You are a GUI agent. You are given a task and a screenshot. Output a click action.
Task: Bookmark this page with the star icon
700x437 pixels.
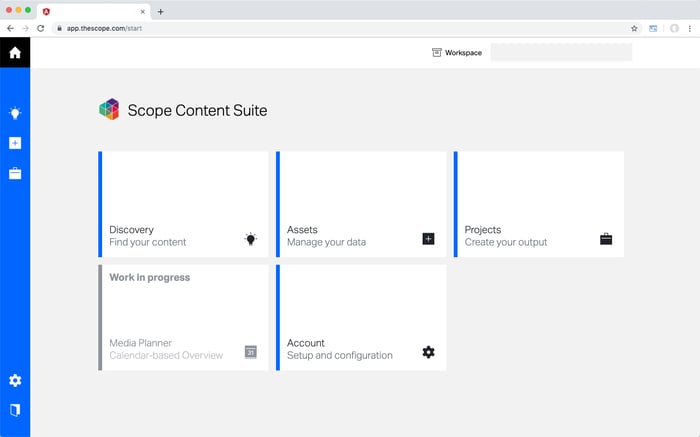tap(634, 28)
